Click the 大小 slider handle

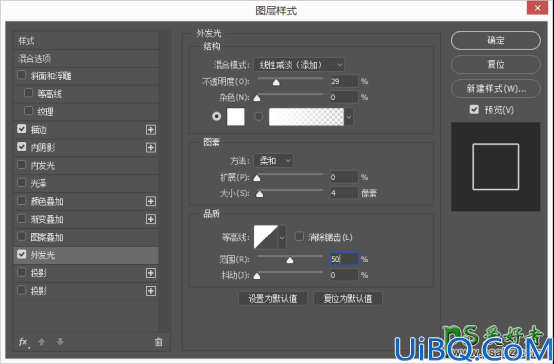[259, 194]
